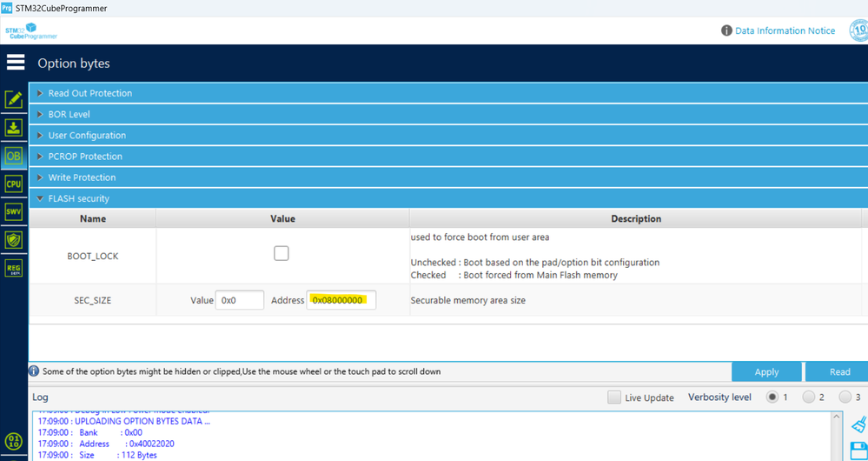Expand the Write Protection section
Viewport: 868px width, 461px height.
[448, 177]
